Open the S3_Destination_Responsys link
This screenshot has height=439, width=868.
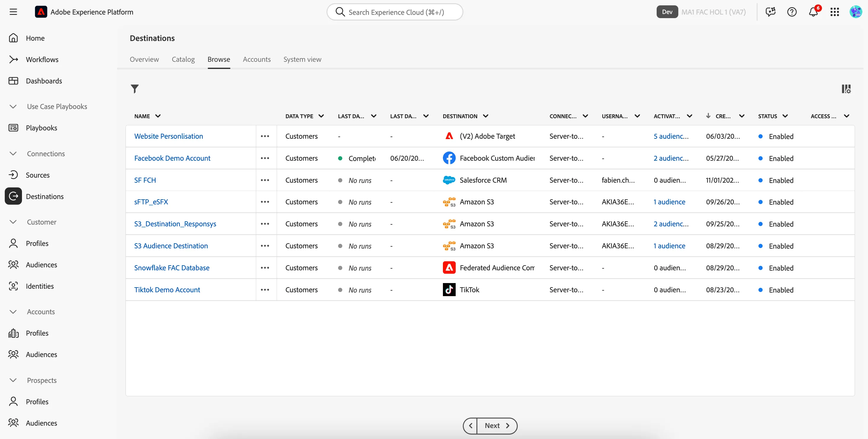[x=175, y=224]
